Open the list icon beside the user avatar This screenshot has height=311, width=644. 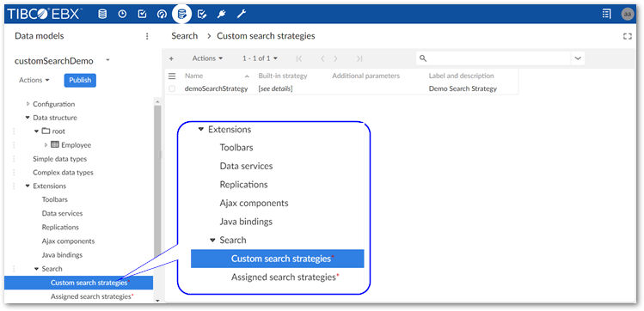coord(606,14)
